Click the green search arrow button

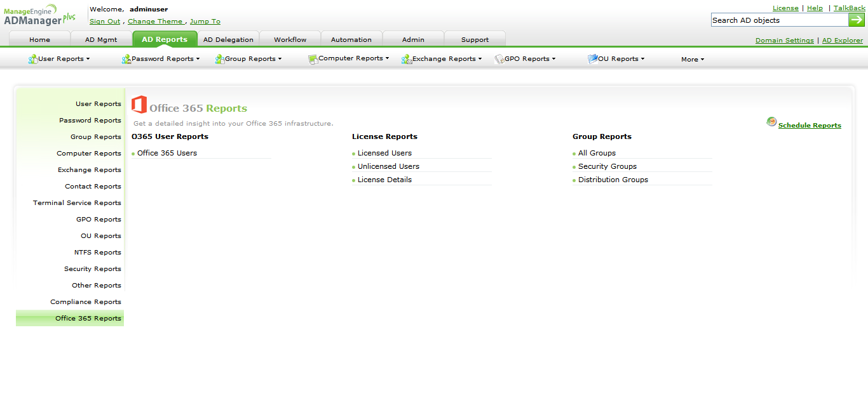(857, 20)
